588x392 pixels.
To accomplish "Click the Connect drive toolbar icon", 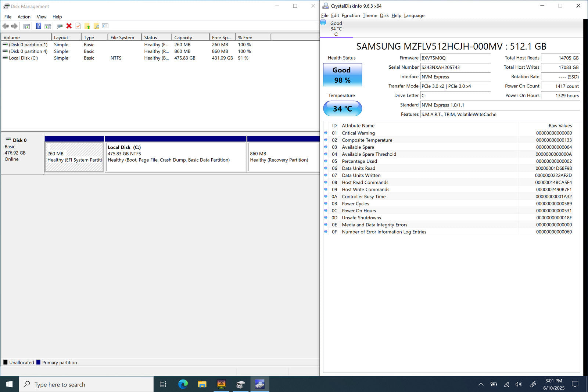I will [x=60, y=26].
